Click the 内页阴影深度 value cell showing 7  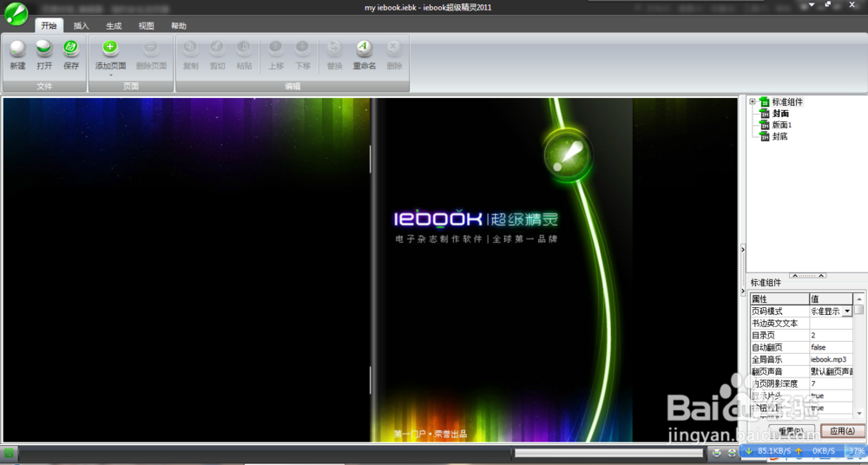tap(831, 383)
